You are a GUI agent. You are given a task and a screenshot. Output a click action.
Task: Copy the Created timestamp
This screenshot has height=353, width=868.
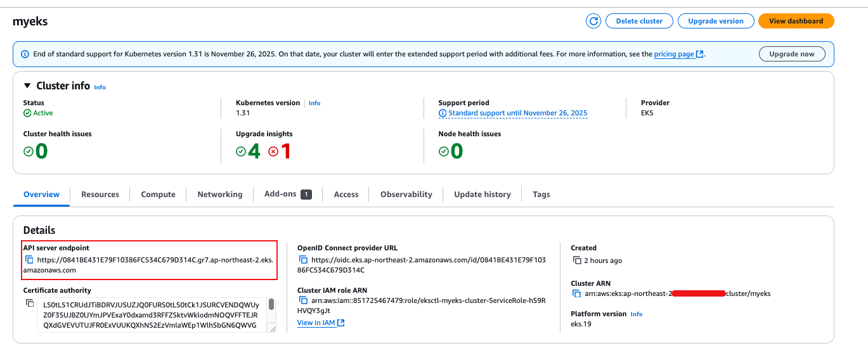(x=577, y=260)
